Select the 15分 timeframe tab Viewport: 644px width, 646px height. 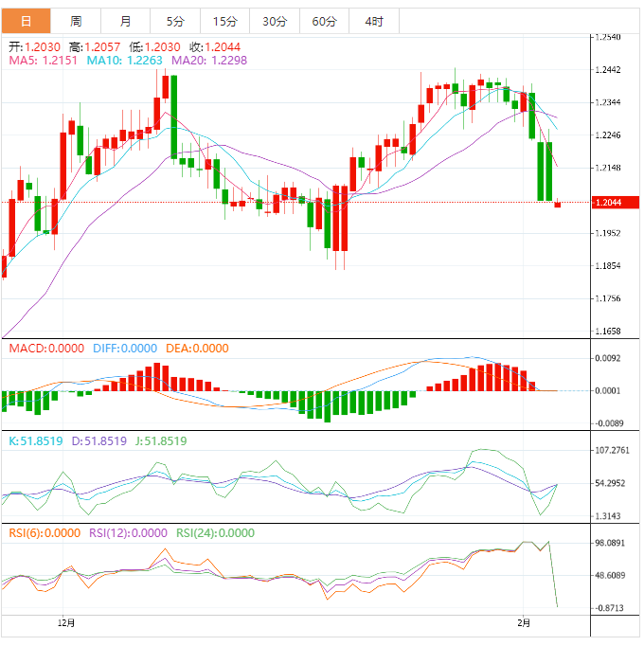click(225, 21)
